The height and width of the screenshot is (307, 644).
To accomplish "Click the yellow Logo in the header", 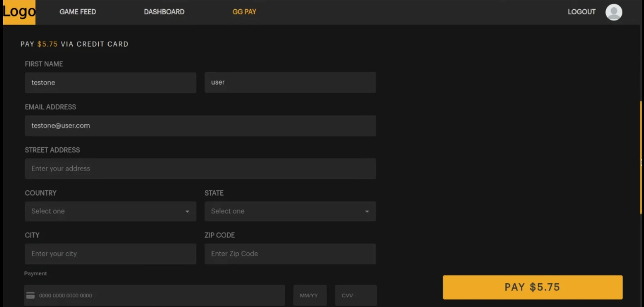I will click(x=19, y=12).
